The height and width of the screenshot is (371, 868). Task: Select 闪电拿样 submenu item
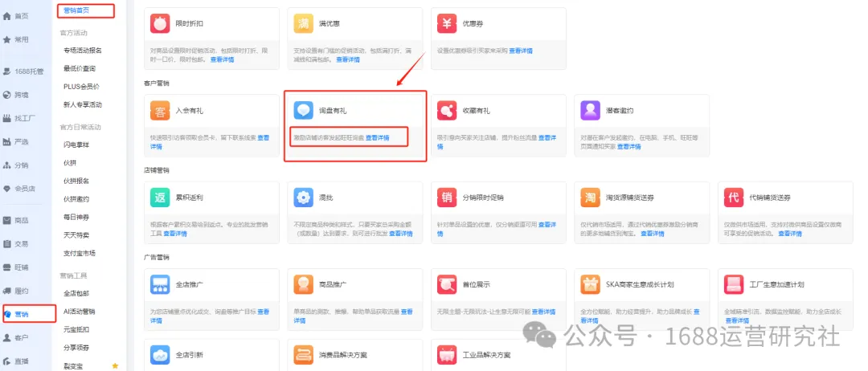tap(76, 145)
